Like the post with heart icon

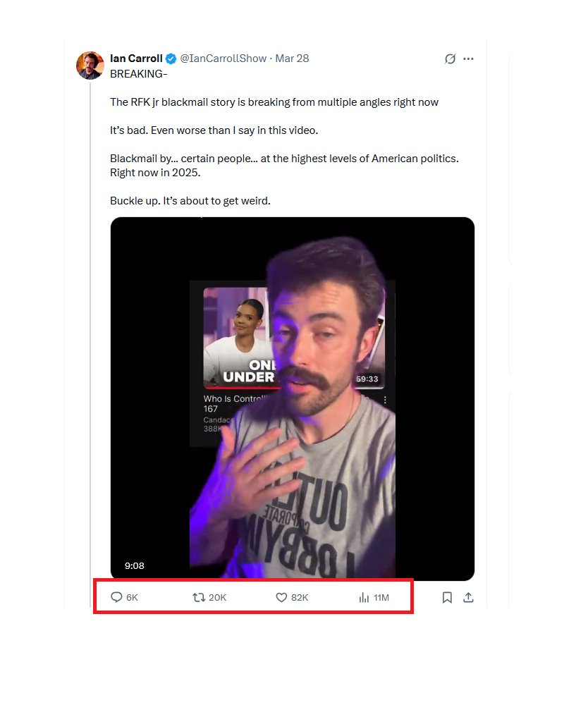coord(281,597)
